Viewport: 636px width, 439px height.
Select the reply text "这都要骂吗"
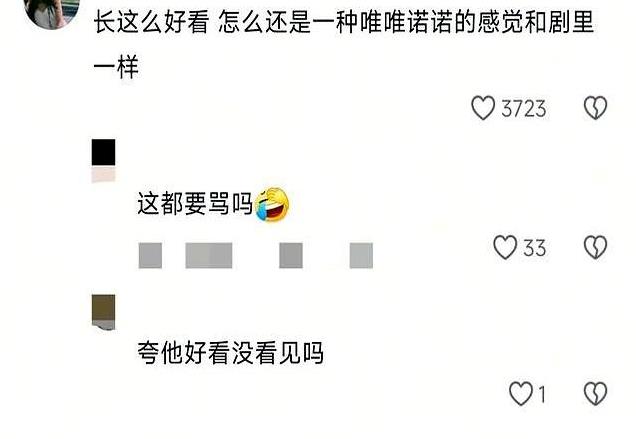(195, 204)
